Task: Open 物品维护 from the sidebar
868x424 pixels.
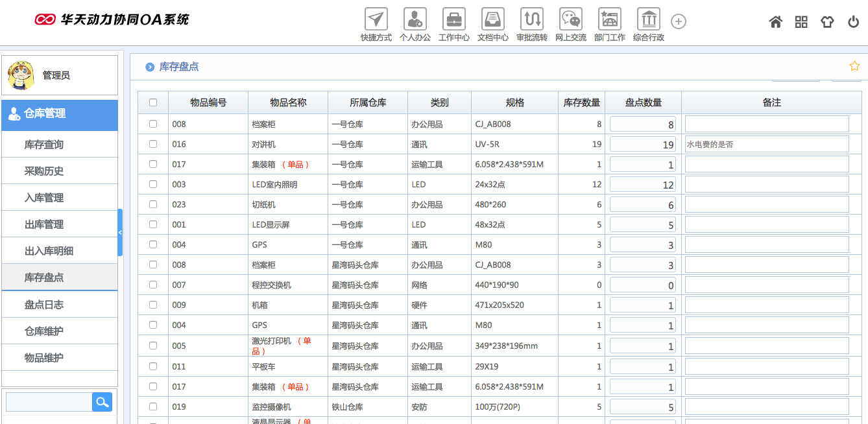Action: coord(59,357)
